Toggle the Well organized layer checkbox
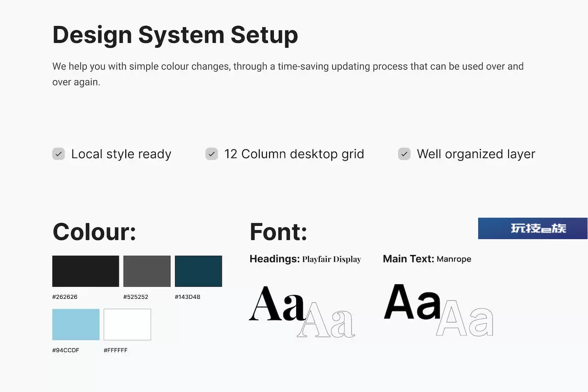 [x=404, y=154]
